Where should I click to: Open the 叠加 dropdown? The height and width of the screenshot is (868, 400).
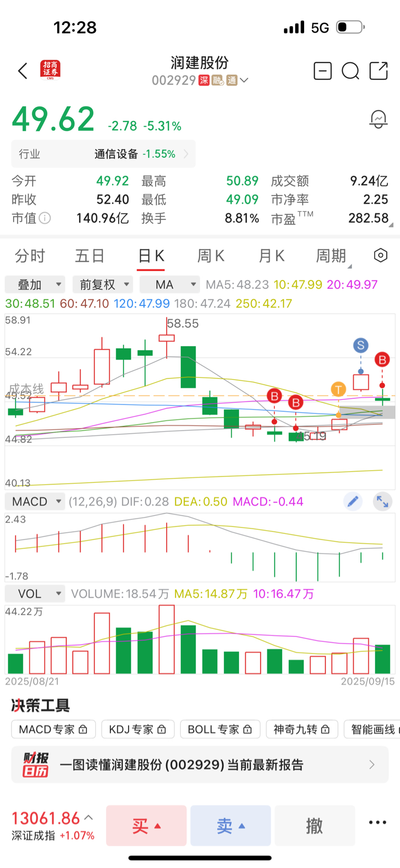coord(35,285)
